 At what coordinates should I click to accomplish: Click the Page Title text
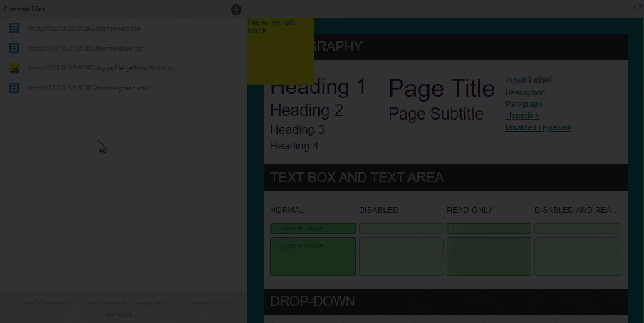click(442, 88)
